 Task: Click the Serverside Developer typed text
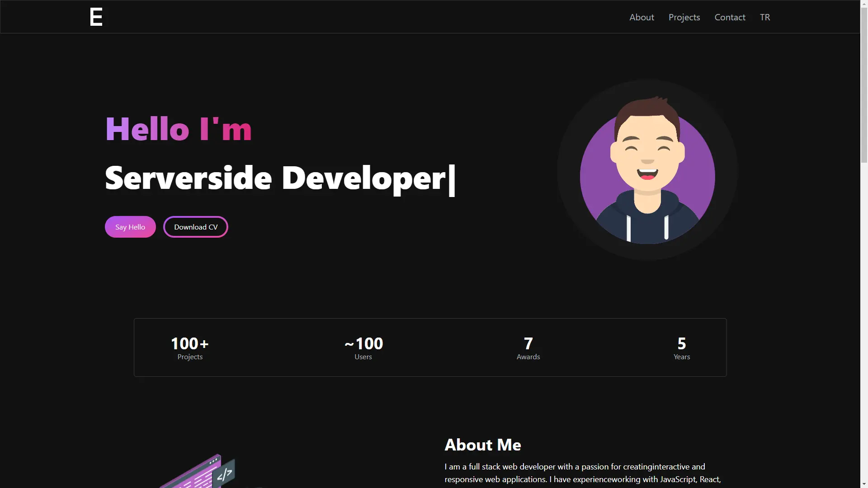pos(276,178)
